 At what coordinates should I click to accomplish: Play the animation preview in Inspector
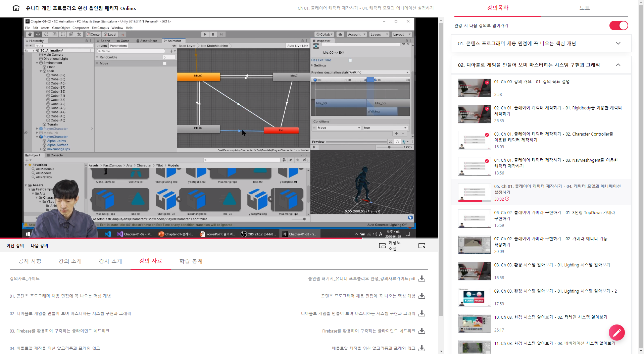point(314,147)
